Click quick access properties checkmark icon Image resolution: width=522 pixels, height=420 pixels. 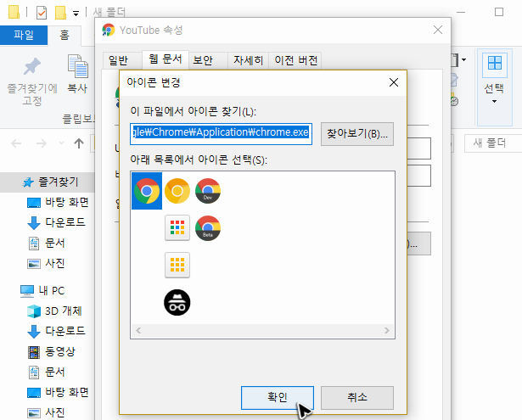[42, 13]
